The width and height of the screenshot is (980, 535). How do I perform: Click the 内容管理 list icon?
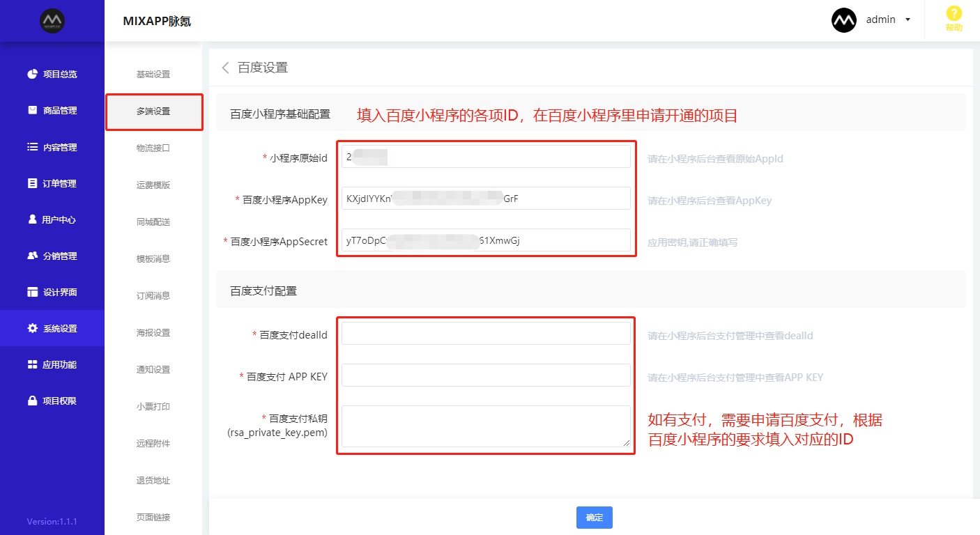(x=32, y=147)
